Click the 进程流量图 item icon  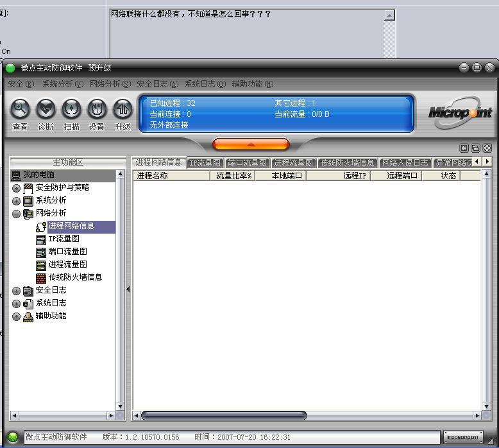pyautogui.click(x=41, y=265)
